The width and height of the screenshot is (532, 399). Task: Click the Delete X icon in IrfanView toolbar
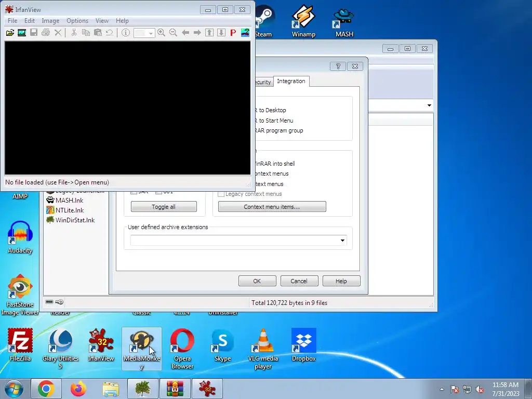point(58,33)
